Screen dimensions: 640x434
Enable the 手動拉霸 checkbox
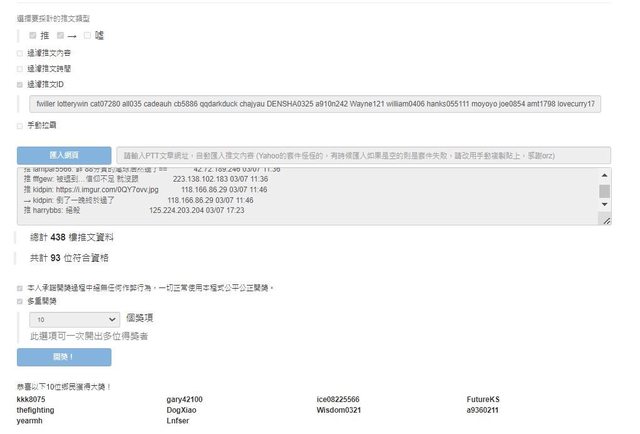click(20, 125)
